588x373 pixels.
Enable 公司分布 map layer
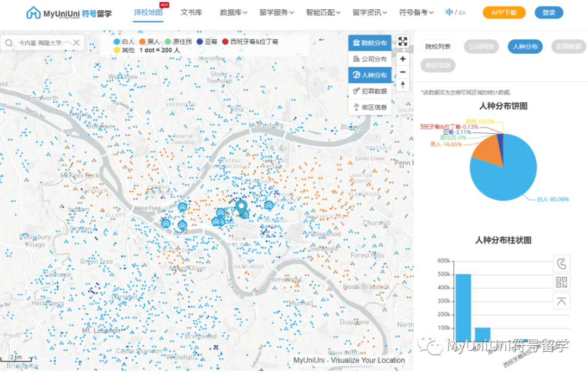pyautogui.click(x=370, y=59)
